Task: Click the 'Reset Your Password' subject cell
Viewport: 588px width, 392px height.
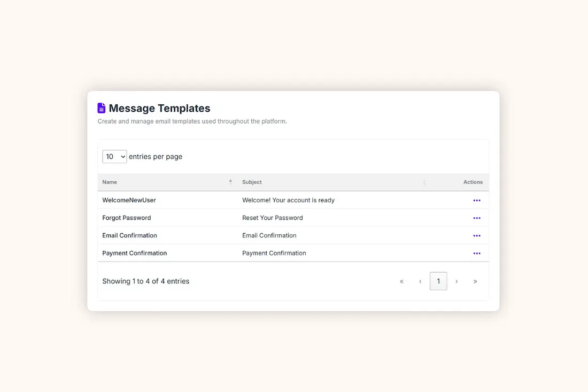Action: (273, 218)
